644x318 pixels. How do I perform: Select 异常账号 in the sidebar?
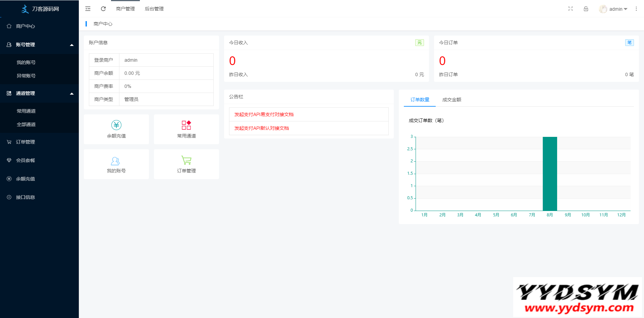click(26, 76)
